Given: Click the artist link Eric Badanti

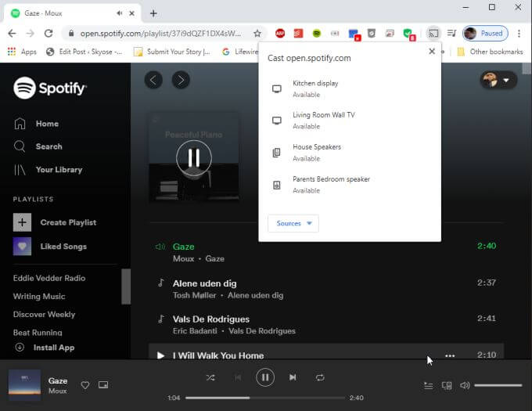Looking at the screenshot, I should (x=195, y=331).
